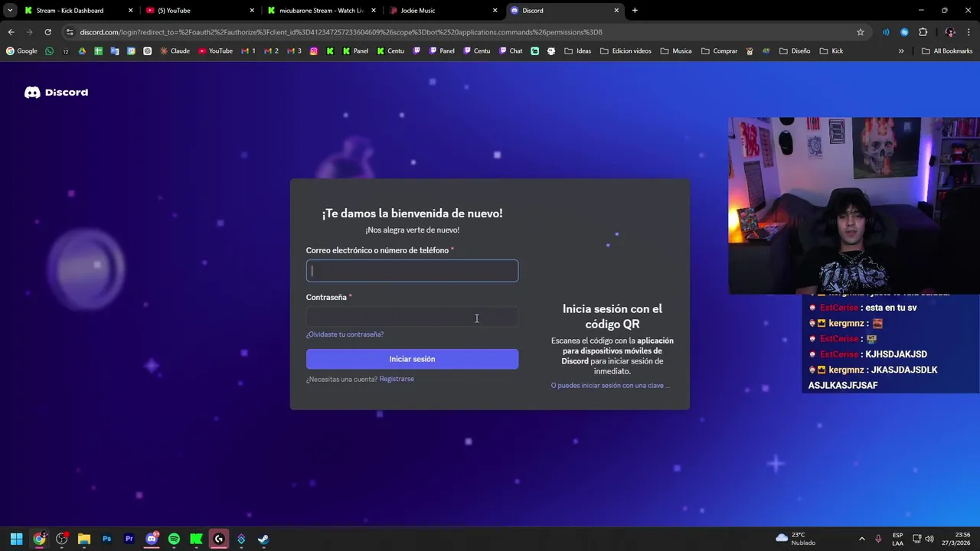
Task: Expand hidden bookmarks with the double chevron
Action: coord(901,51)
